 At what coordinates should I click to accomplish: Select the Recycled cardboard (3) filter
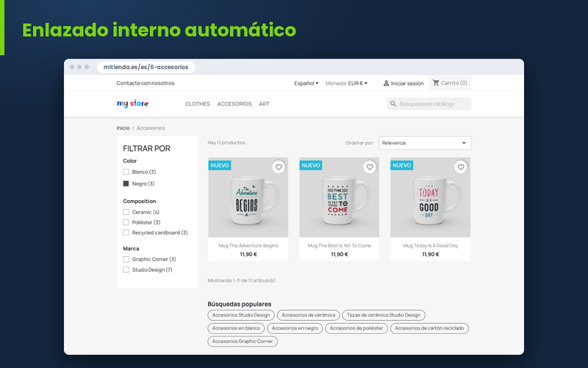tap(126, 233)
